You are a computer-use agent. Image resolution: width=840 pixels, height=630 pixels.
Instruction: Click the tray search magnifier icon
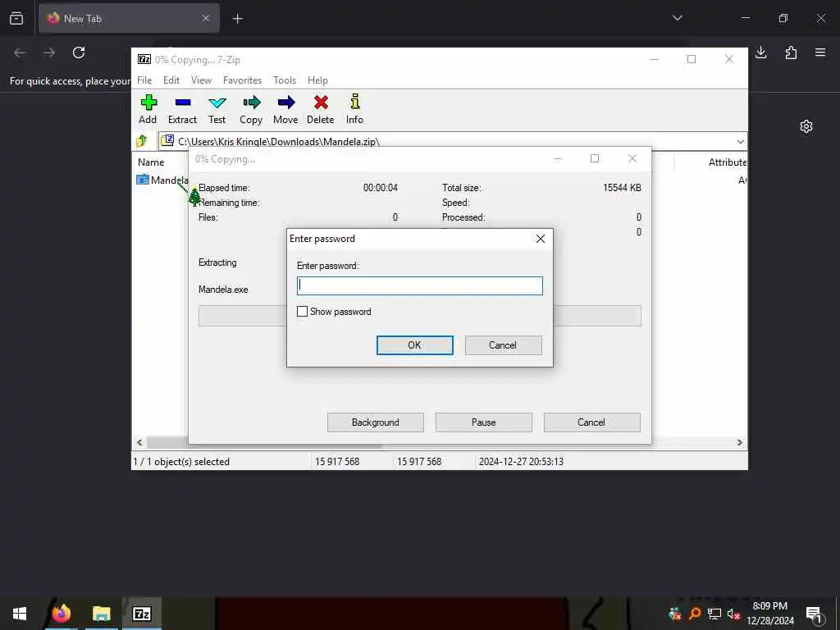point(695,614)
